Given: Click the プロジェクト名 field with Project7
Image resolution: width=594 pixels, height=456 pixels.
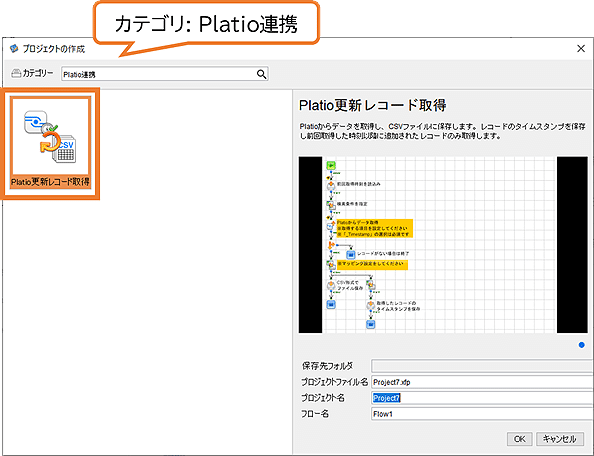Looking at the screenshot, I should [482, 398].
